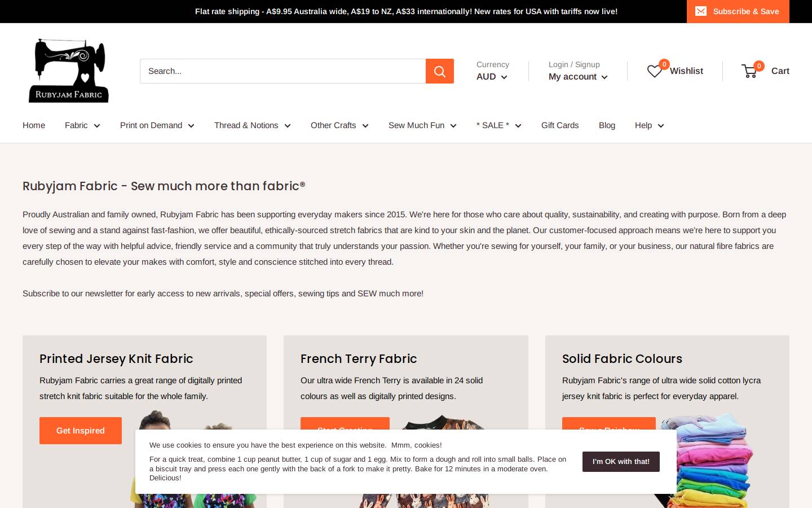The image size is (812, 508).
Task: Click the Get Inspired button
Action: (81, 431)
